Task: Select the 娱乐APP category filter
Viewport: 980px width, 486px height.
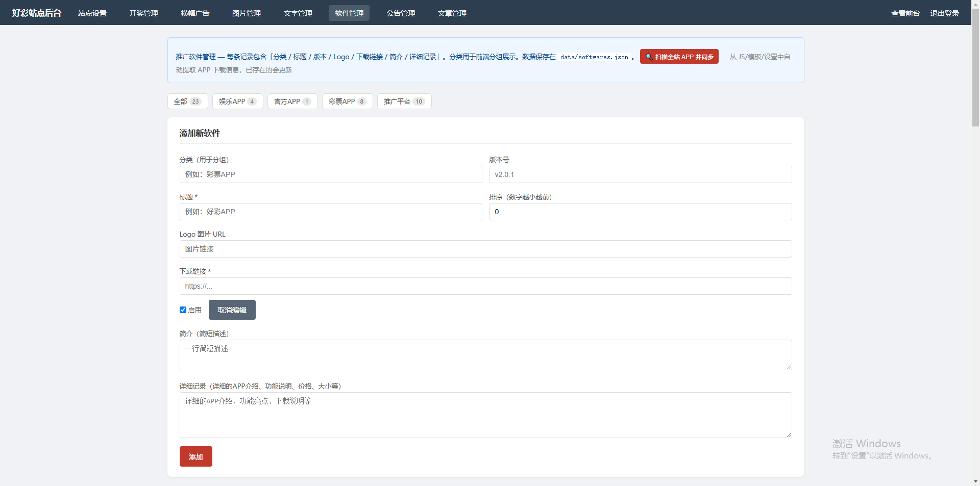Action: coord(237,101)
